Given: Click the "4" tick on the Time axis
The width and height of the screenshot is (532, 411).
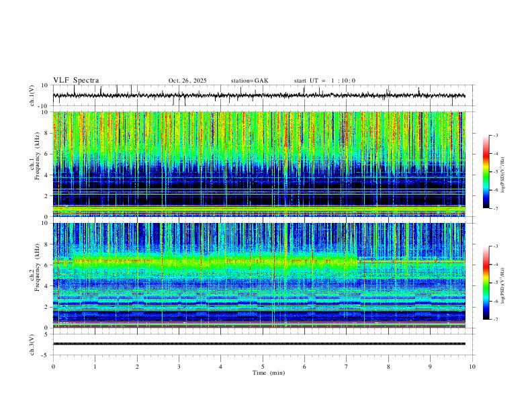Looking at the screenshot, I should coord(221,367).
